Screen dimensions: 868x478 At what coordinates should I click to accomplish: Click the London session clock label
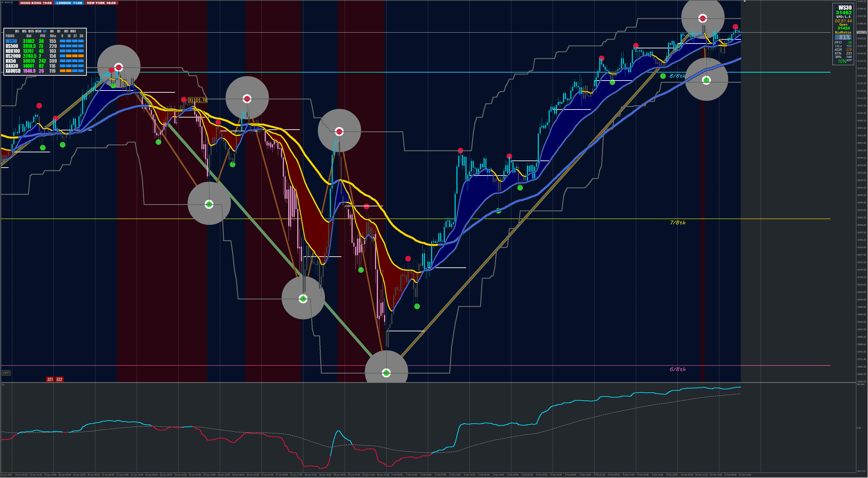point(69,3)
